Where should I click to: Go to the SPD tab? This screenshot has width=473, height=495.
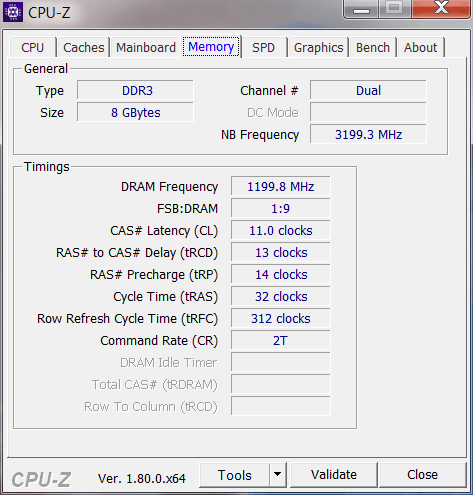coord(263,47)
